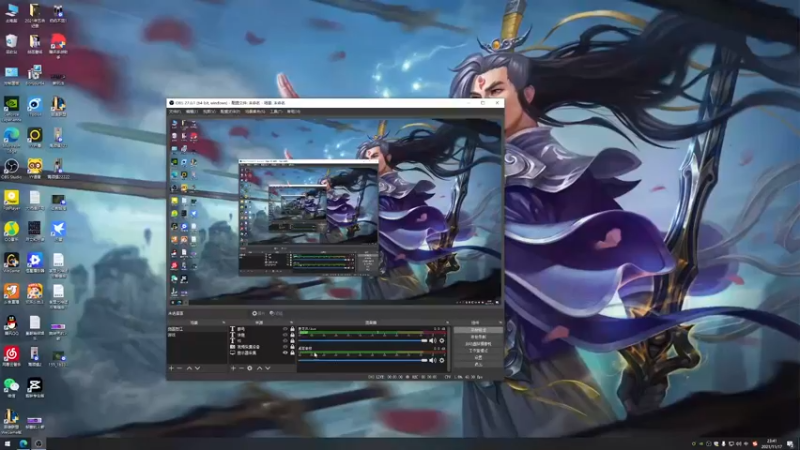The width and height of the screenshot is (800, 450).
Task: Click the Edge icon in taskbar
Action: [23, 444]
